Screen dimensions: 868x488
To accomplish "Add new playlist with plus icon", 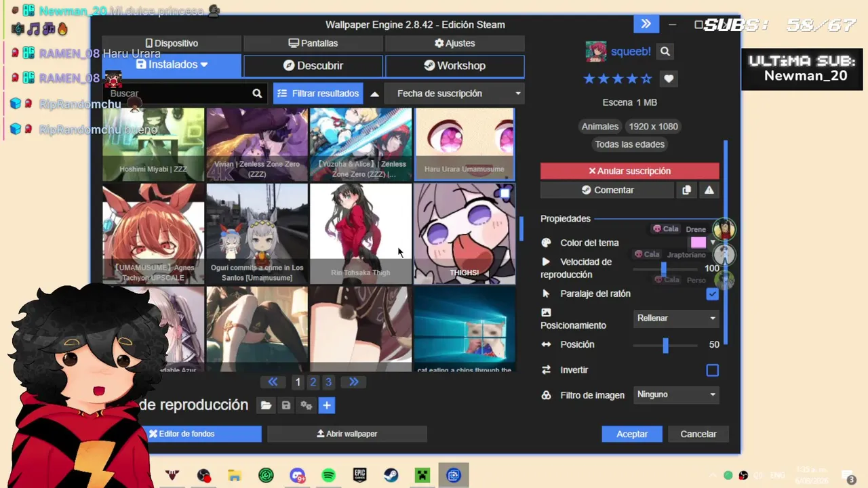I will point(327,405).
